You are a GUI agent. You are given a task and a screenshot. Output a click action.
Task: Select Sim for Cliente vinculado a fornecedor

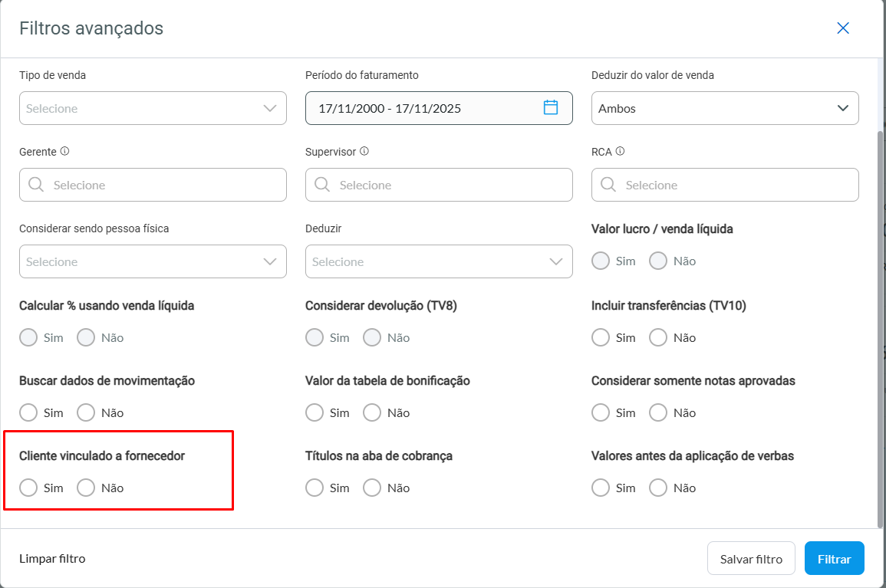(x=28, y=488)
